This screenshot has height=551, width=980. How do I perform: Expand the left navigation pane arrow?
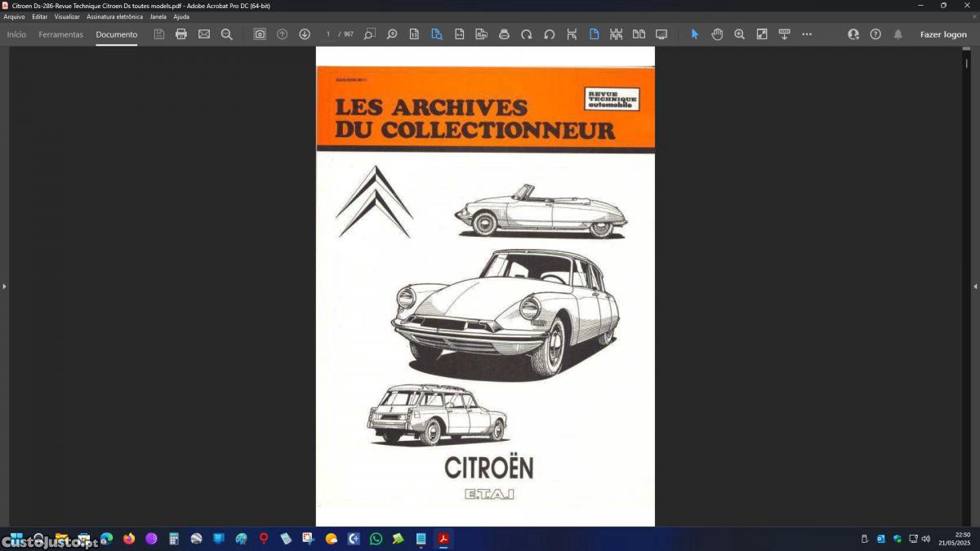(4, 287)
